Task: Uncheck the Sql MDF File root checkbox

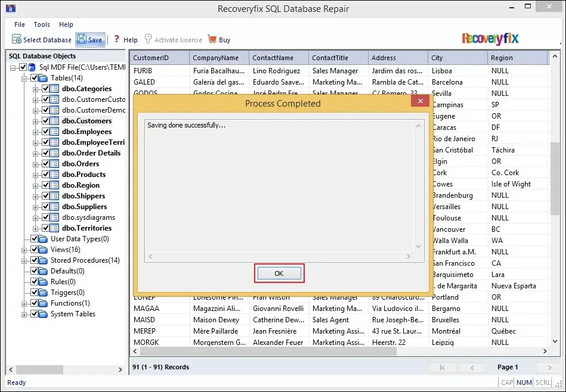Action: click(23, 67)
